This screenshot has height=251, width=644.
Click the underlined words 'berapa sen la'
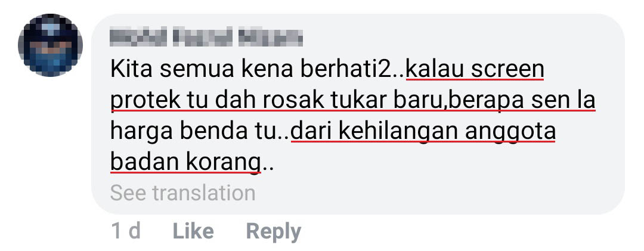tap(522, 101)
